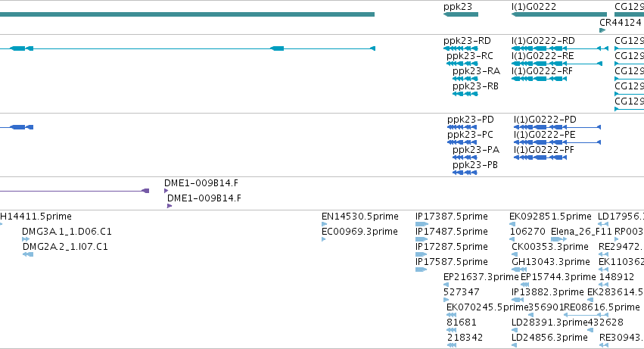Open the l(1)G0222-RE transcript label
The image size is (644, 349).
(x=543, y=56)
